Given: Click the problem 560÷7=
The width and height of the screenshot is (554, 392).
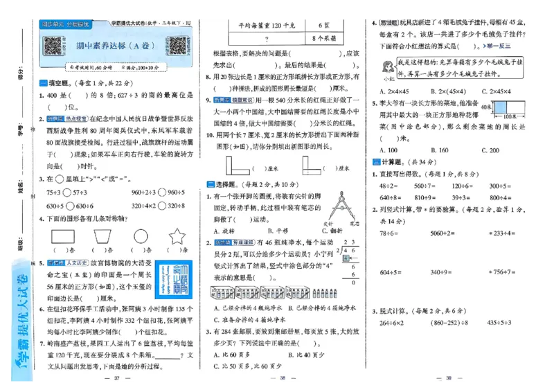Looking at the screenshot, I should (x=425, y=186).
